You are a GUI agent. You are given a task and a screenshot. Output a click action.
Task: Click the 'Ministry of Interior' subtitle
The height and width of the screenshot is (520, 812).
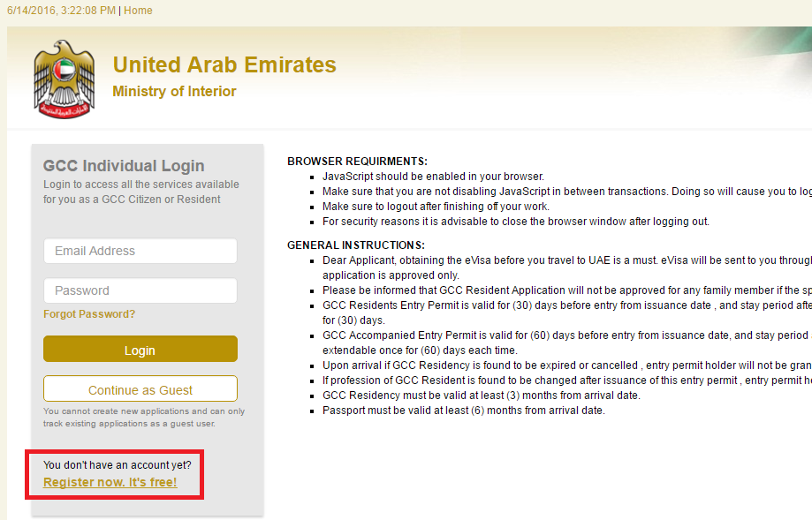[x=174, y=91]
